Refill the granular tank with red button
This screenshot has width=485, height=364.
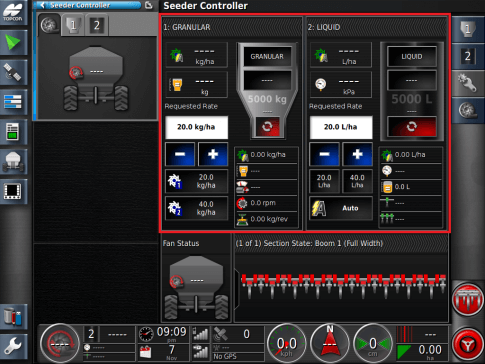click(268, 127)
